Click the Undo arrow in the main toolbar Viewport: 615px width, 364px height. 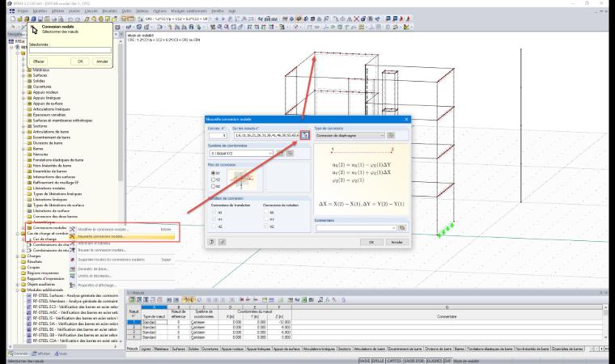point(70,19)
